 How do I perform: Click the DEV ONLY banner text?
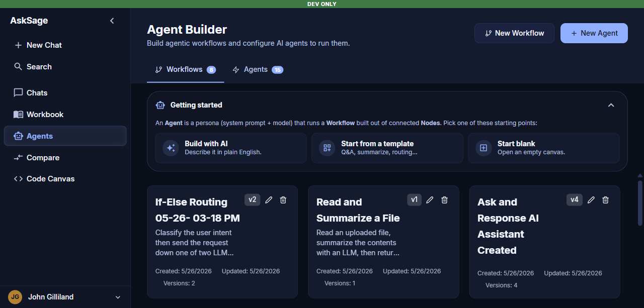tap(322, 4)
